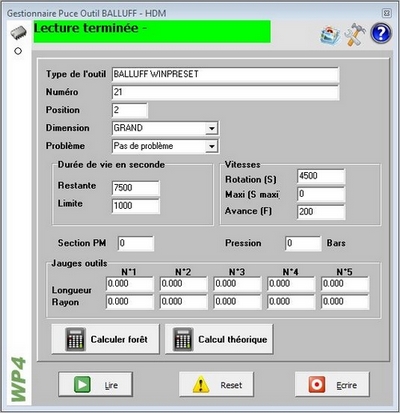
Task: Click the chip icon at top left
Action: [x=18, y=33]
